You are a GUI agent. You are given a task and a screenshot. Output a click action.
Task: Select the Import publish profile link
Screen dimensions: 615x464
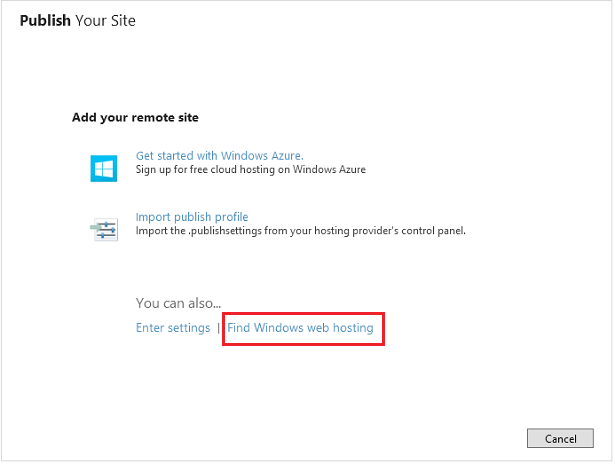pyautogui.click(x=192, y=217)
